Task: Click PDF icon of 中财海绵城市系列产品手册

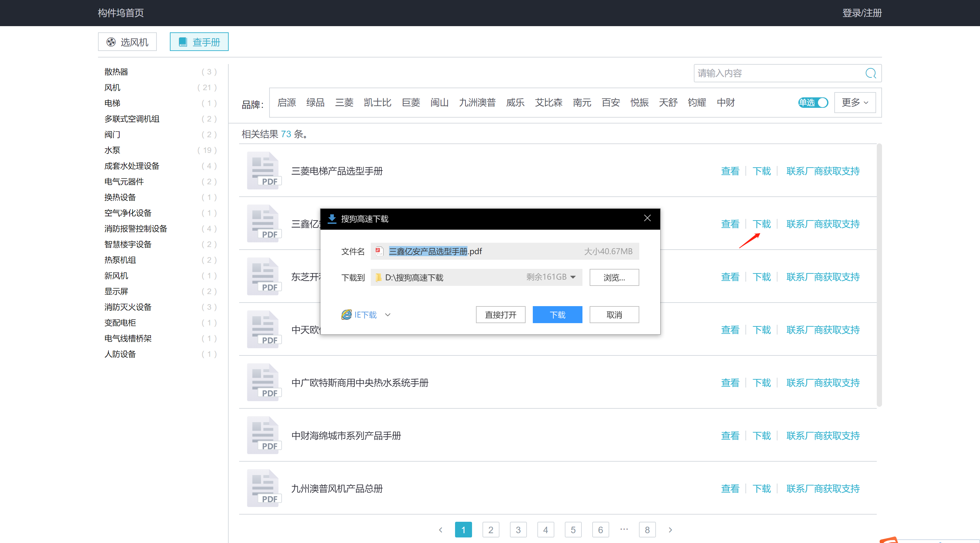Action: pyautogui.click(x=264, y=435)
